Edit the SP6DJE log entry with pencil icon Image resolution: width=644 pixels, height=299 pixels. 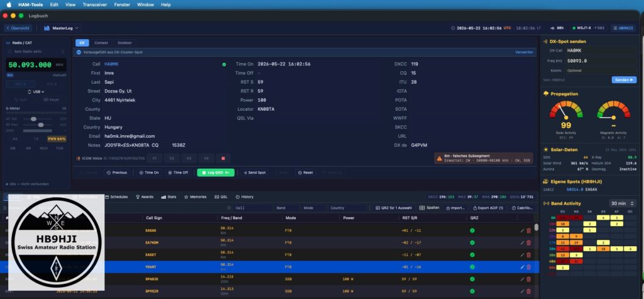[x=522, y=279]
